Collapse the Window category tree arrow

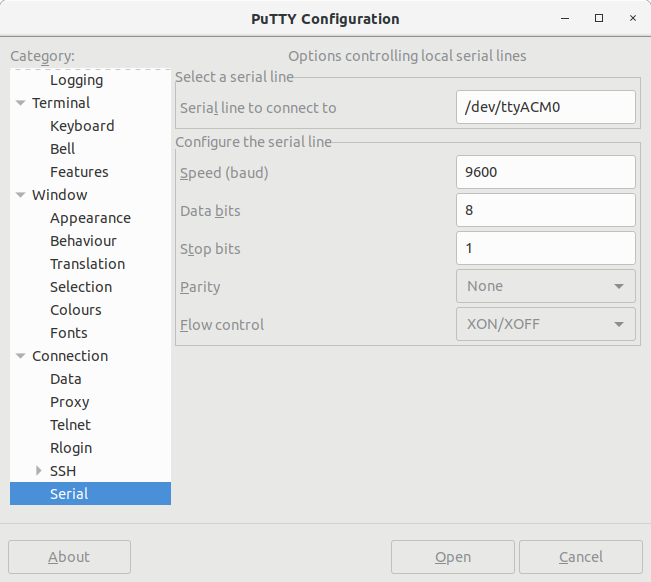point(20,195)
